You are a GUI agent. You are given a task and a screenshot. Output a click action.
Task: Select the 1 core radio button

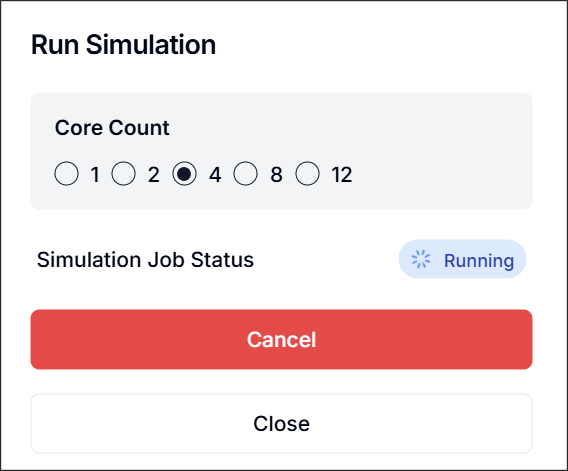(66, 174)
